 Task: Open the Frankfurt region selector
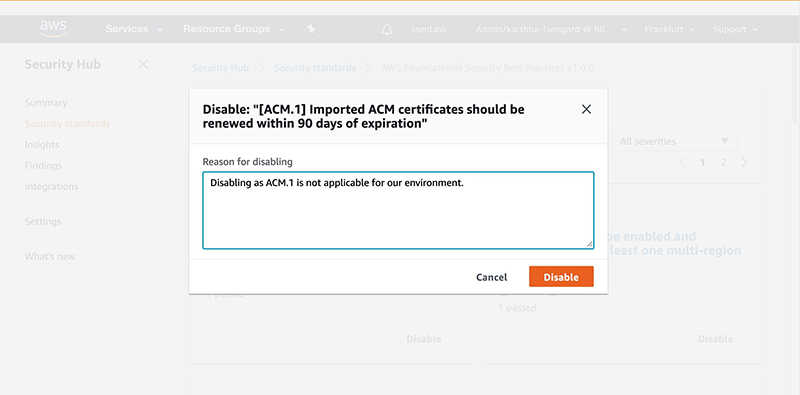coord(669,30)
